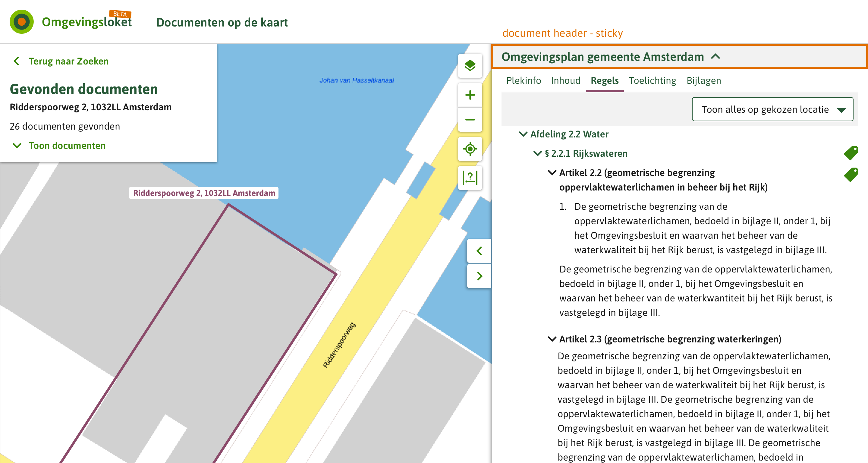Viewport: 868px width, 463px height.
Task: Center map on current location crosshair
Action: tap(470, 149)
